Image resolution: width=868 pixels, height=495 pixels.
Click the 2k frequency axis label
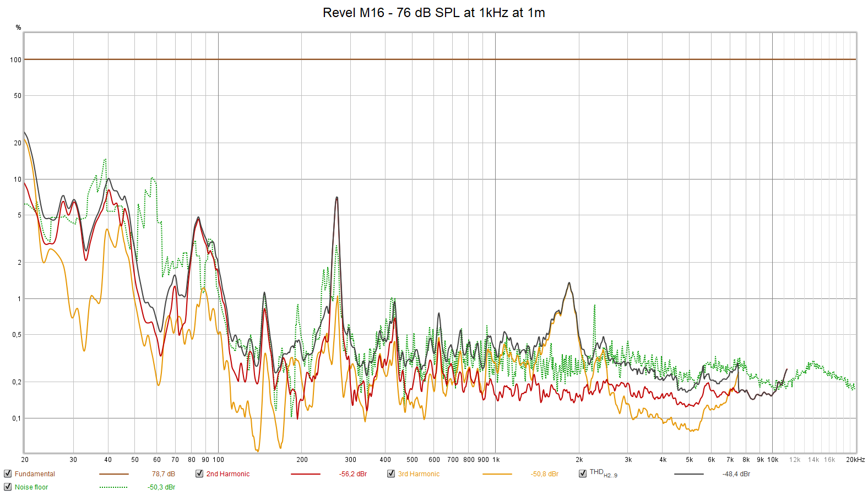[579, 460]
